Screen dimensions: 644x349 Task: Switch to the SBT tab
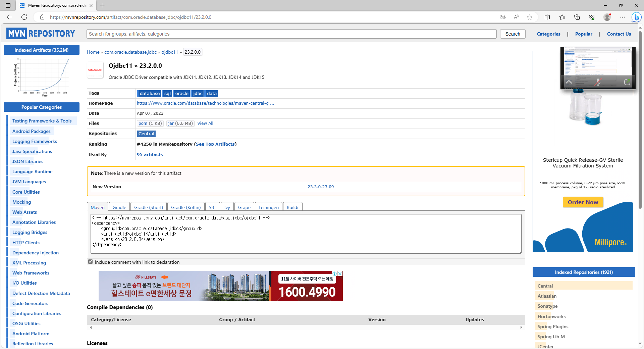[212, 207]
